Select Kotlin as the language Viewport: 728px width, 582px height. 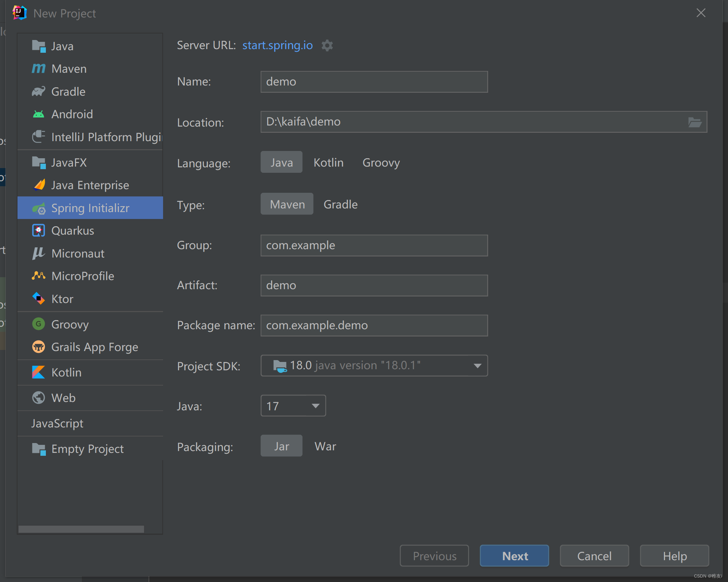click(x=328, y=163)
